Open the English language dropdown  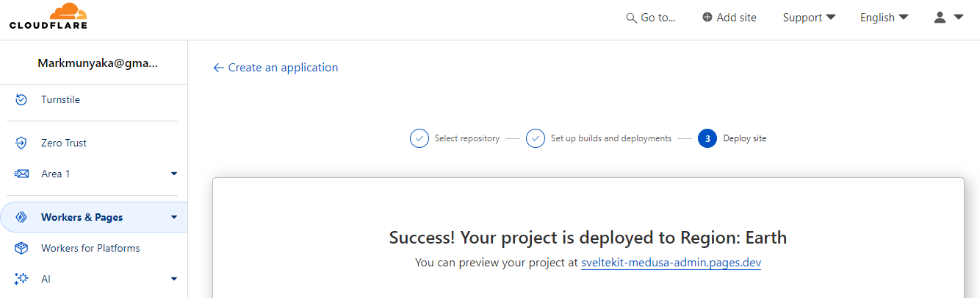[x=884, y=18]
